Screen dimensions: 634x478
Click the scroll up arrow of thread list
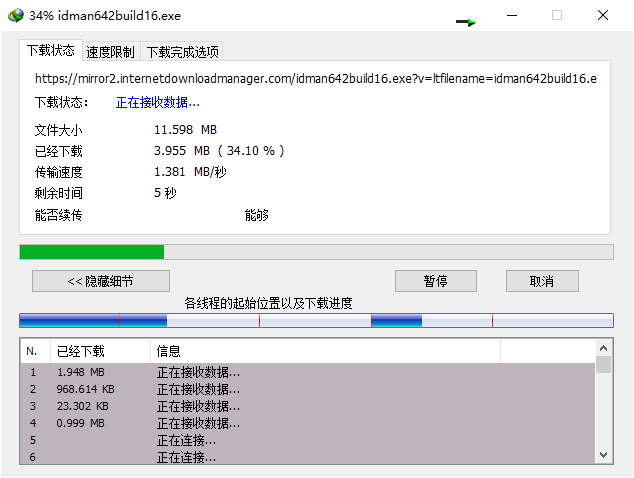pos(604,348)
